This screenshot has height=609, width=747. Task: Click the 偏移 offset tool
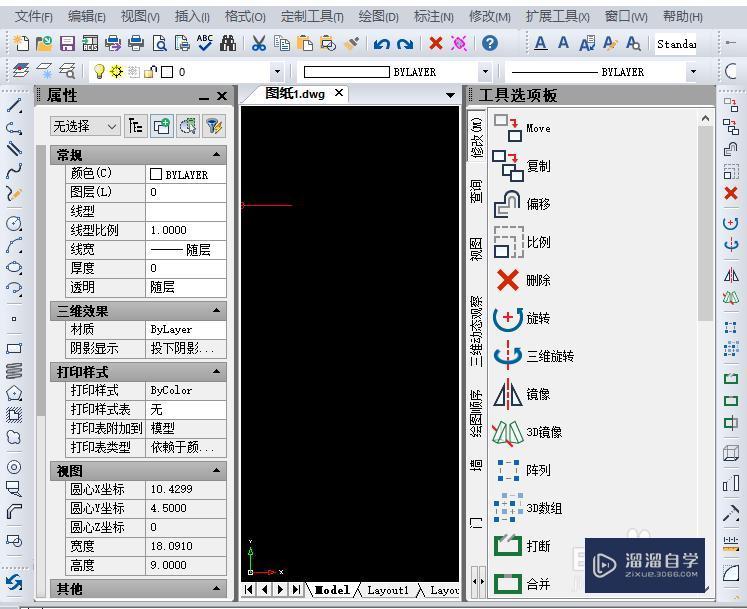(523, 204)
